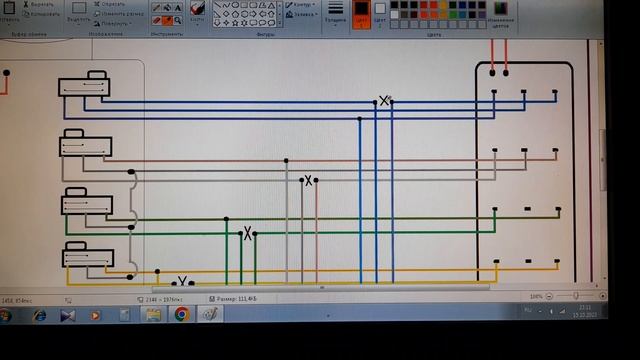Viewport: 640px width, 360px height.
Task: Open the Rotate (Повернуть) dropdown
Action: [113, 24]
